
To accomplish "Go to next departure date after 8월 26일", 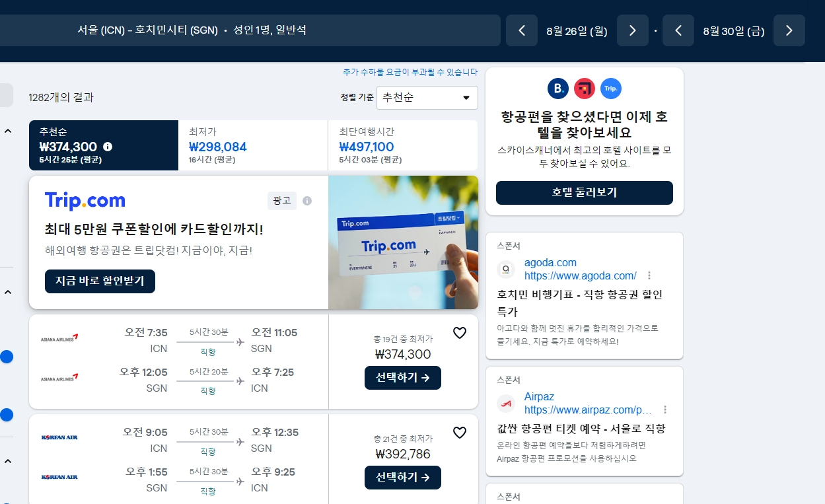I will click(x=633, y=30).
